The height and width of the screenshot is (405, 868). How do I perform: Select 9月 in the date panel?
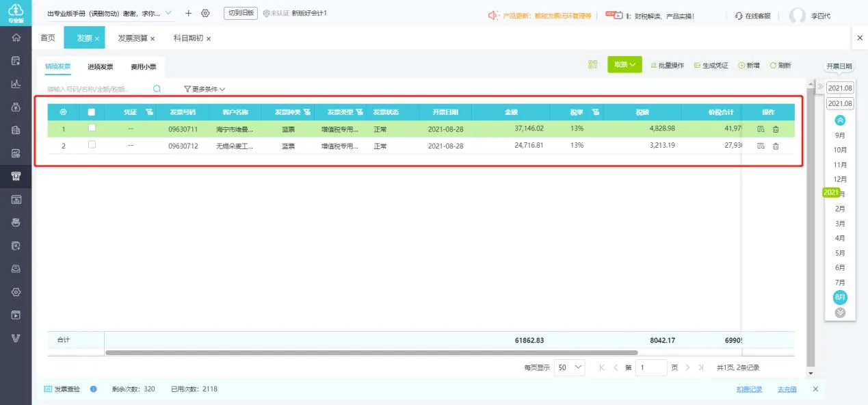point(840,135)
